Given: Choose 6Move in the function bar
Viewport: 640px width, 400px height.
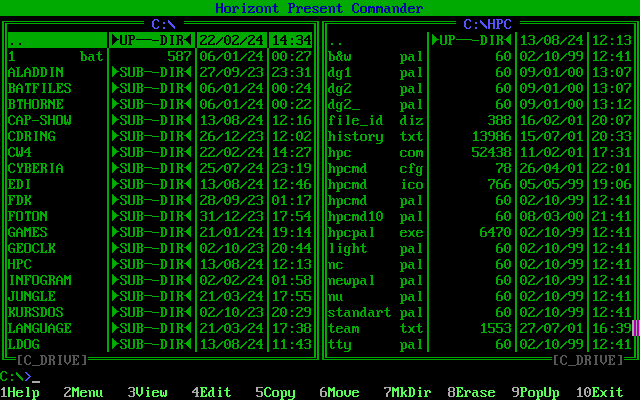Looking at the screenshot, I should [x=339, y=393].
